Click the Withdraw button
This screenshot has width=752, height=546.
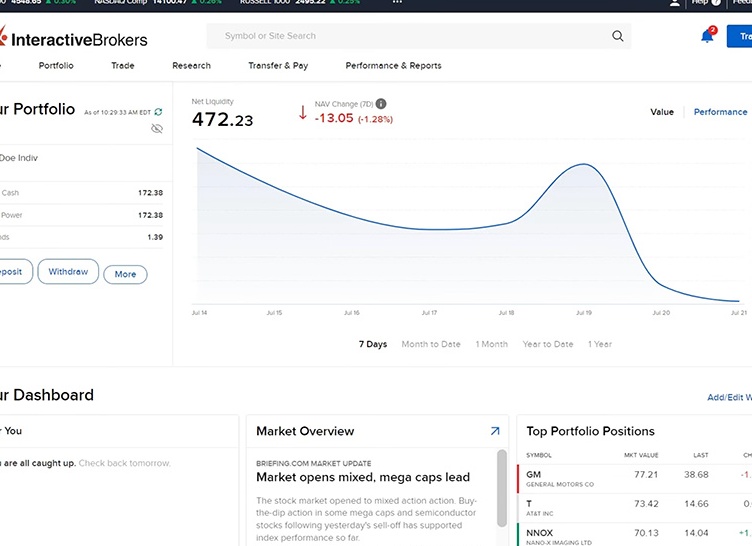[x=68, y=272]
